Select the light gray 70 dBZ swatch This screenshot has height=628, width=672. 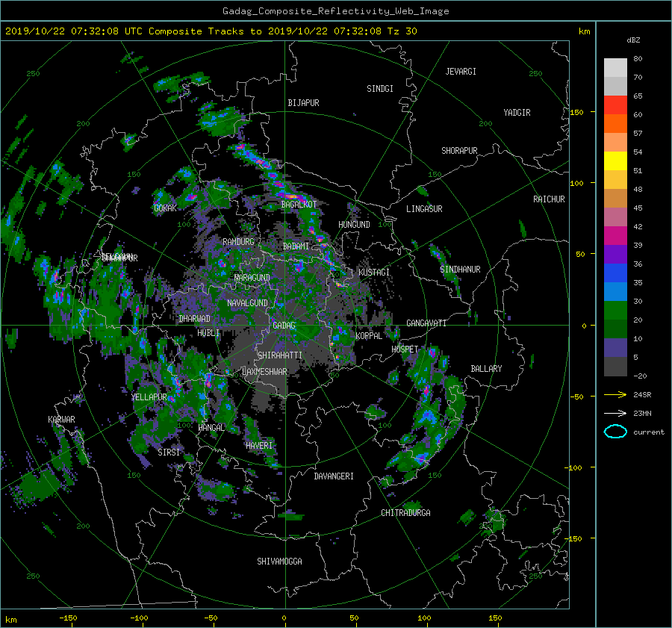(615, 68)
